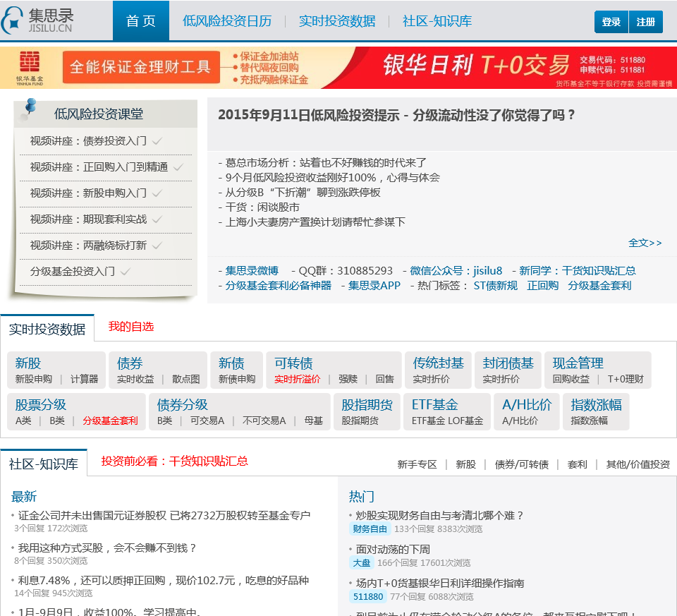Open the 散点图 under 债券
This screenshot has width=677, height=616.
tap(186, 379)
